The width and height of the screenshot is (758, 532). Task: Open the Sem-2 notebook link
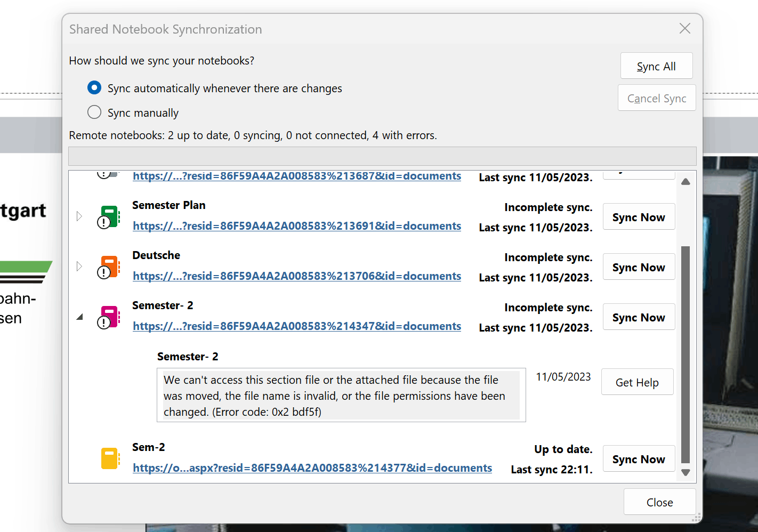312,468
